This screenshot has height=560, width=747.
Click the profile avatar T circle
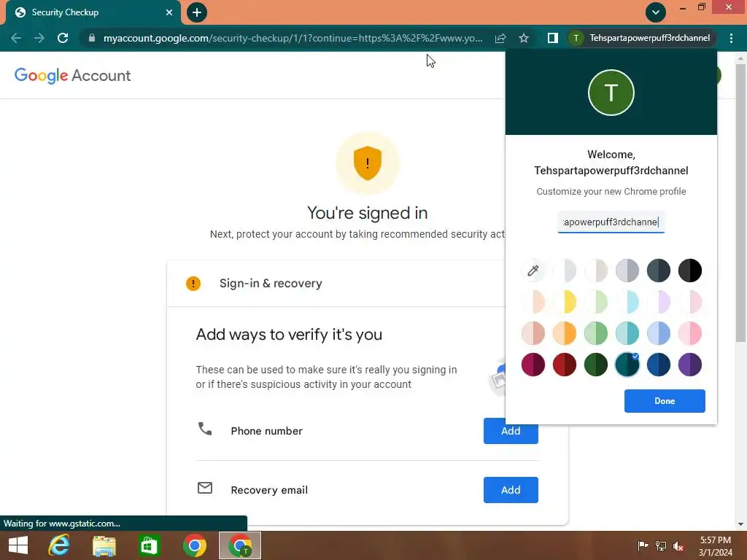click(611, 93)
